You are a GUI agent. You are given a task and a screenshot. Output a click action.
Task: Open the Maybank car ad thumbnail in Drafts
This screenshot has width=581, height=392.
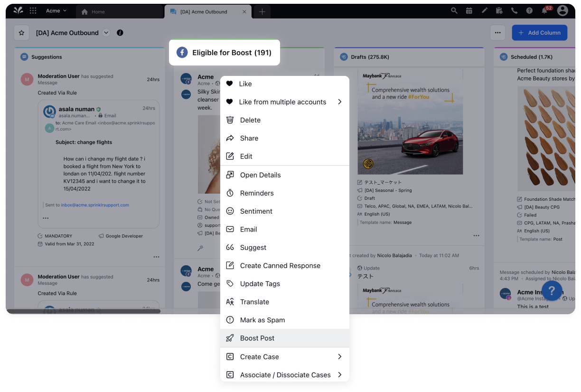pyautogui.click(x=410, y=121)
